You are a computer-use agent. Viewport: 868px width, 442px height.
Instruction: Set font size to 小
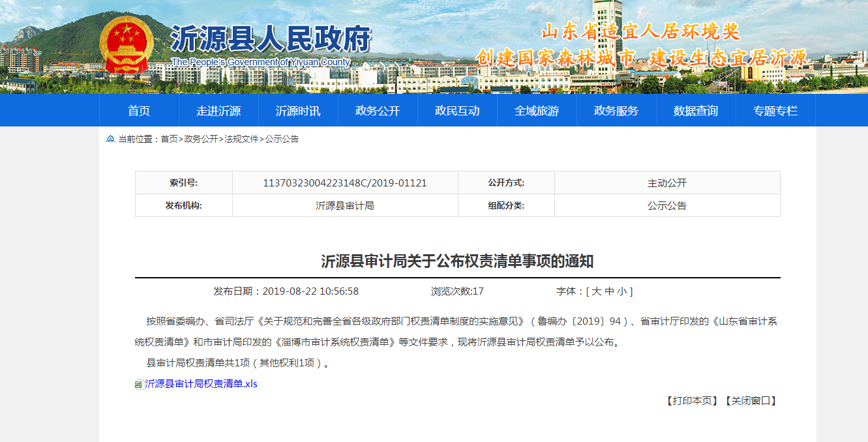tap(621, 291)
